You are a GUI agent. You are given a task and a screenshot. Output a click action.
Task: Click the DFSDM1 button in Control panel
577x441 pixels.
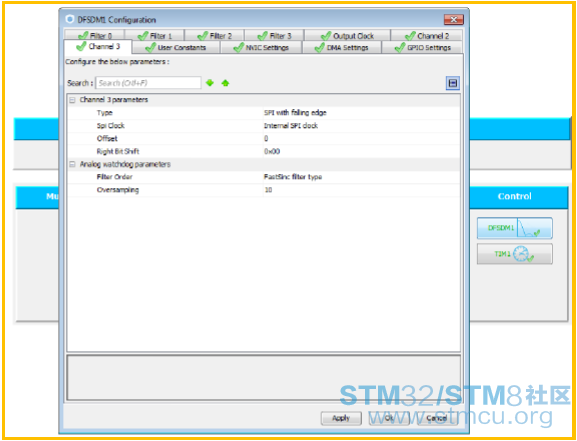[x=514, y=228]
